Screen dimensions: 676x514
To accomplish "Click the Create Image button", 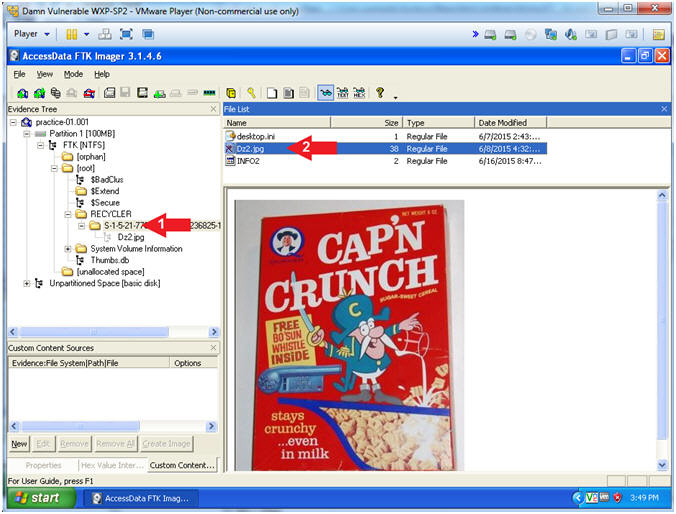I will pos(166,444).
